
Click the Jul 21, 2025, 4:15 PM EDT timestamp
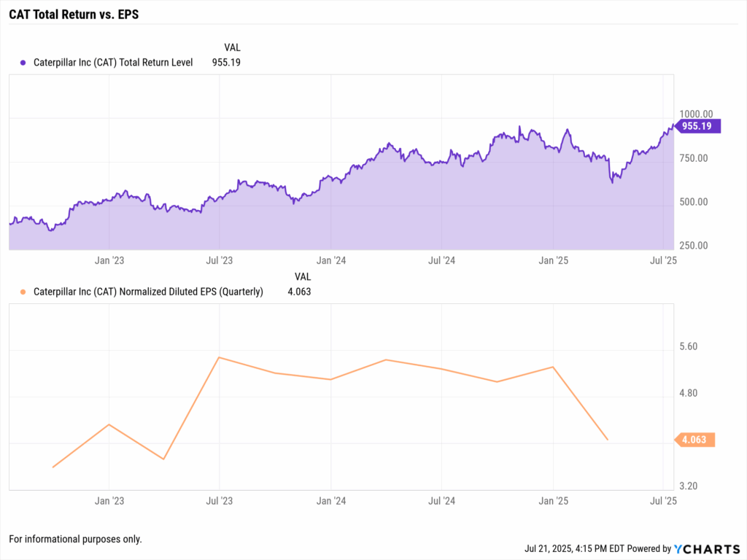click(x=575, y=548)
